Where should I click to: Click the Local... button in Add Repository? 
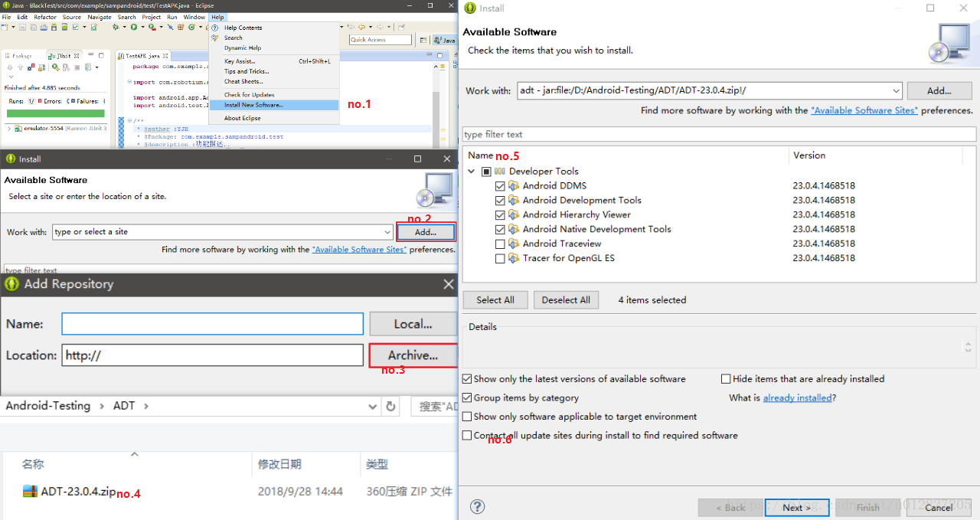tap(413, 324)
